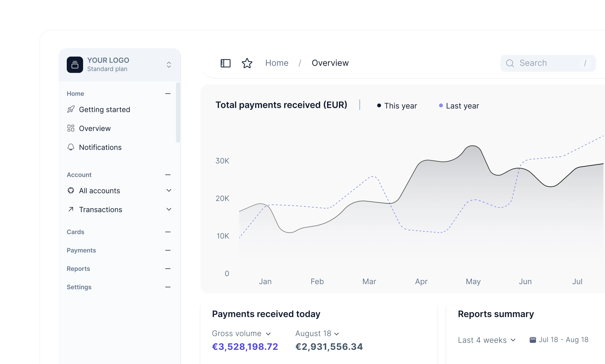
Task: Click the search magnifier icon
Action: click(x=510, y=63)
